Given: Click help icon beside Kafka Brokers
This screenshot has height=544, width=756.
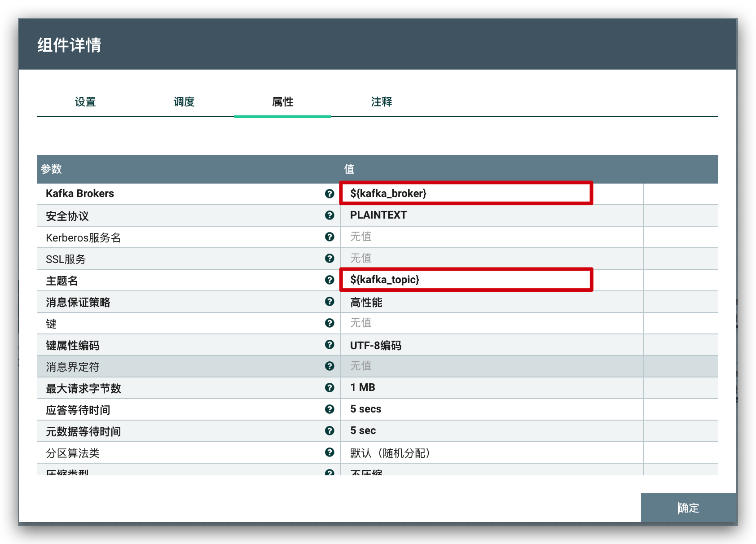Looking at the screenshot, I should (x=330, y=193).
